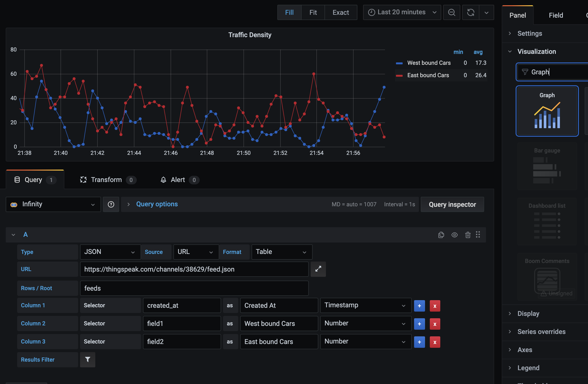
Task: Select the Graph visualization thumbnail
Action: [547, 111]
